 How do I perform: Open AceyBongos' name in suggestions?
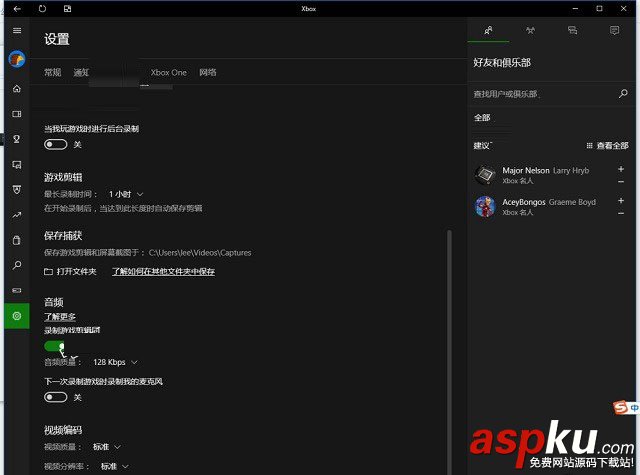[524, 202]
